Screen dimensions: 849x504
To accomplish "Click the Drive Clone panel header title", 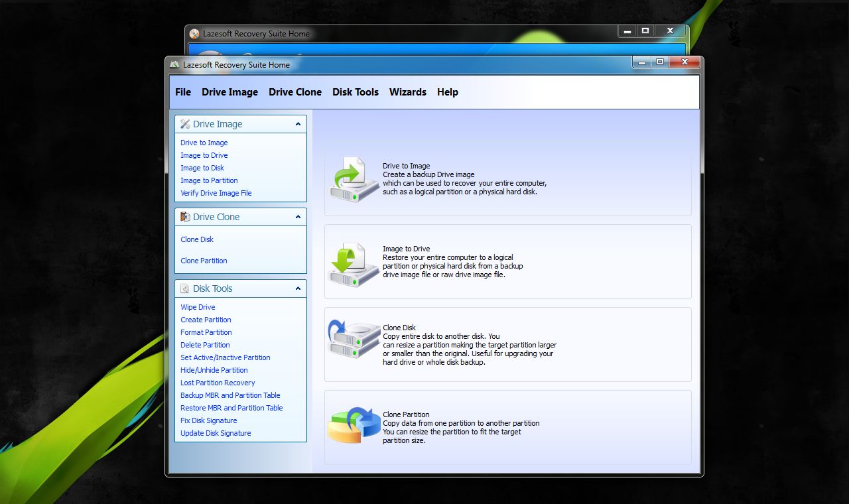I will (216, 217).
